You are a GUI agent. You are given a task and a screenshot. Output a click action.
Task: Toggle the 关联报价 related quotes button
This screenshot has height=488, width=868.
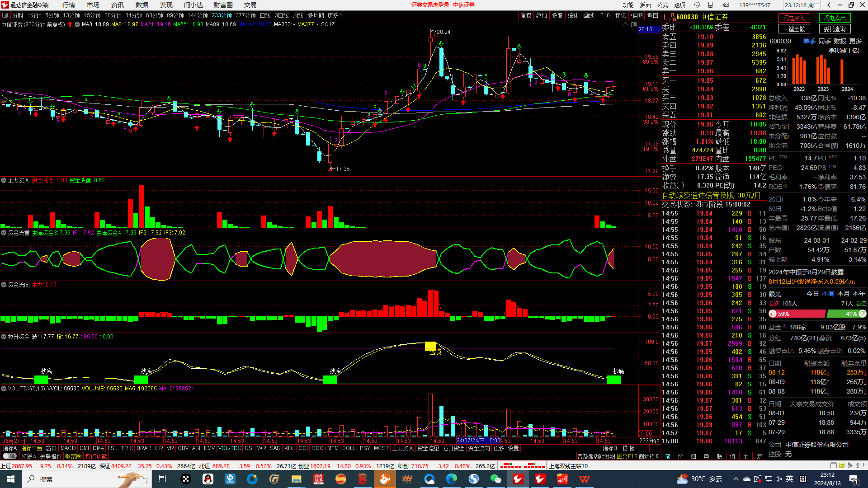point(51,456)
